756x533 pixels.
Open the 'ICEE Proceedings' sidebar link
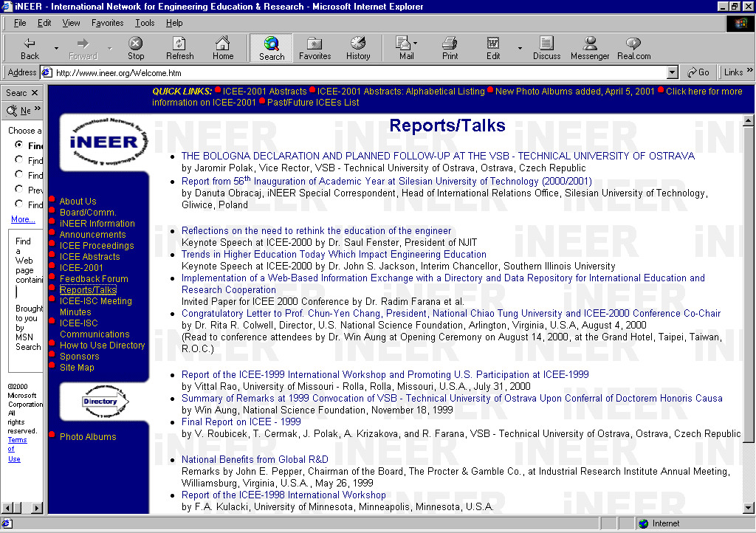click(x=97, y=245)
